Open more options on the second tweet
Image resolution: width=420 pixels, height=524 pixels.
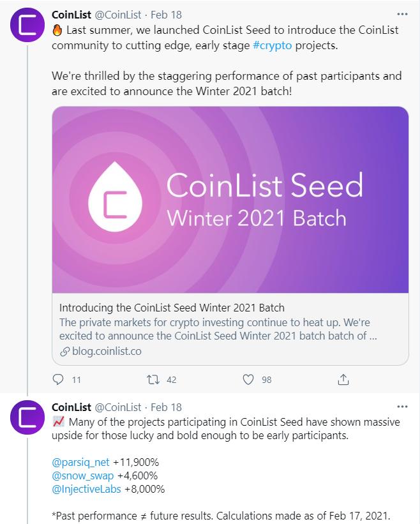tap(402, 405)
